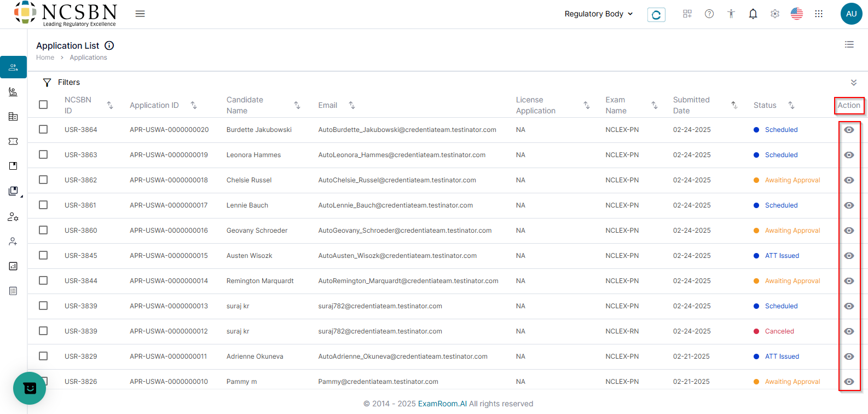This screenshot has height=414, width=868.
Task: Open the ExamRoom.AI footer link
Action: (x=442, y=404)
